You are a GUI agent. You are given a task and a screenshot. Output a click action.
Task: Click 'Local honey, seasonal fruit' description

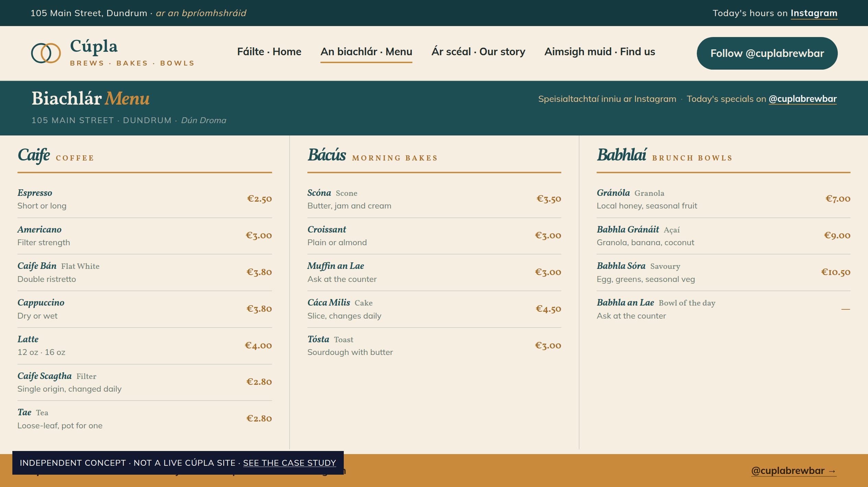point(647,206)
